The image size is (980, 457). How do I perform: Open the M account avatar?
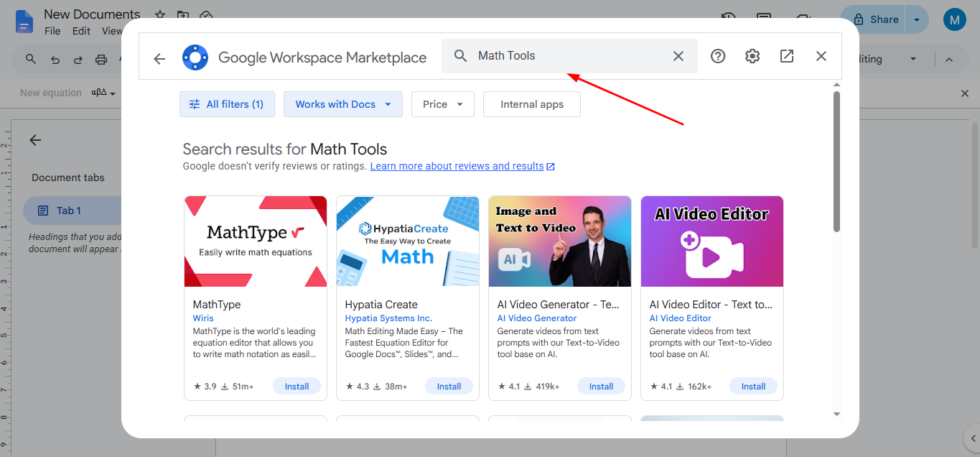(954, 20)
